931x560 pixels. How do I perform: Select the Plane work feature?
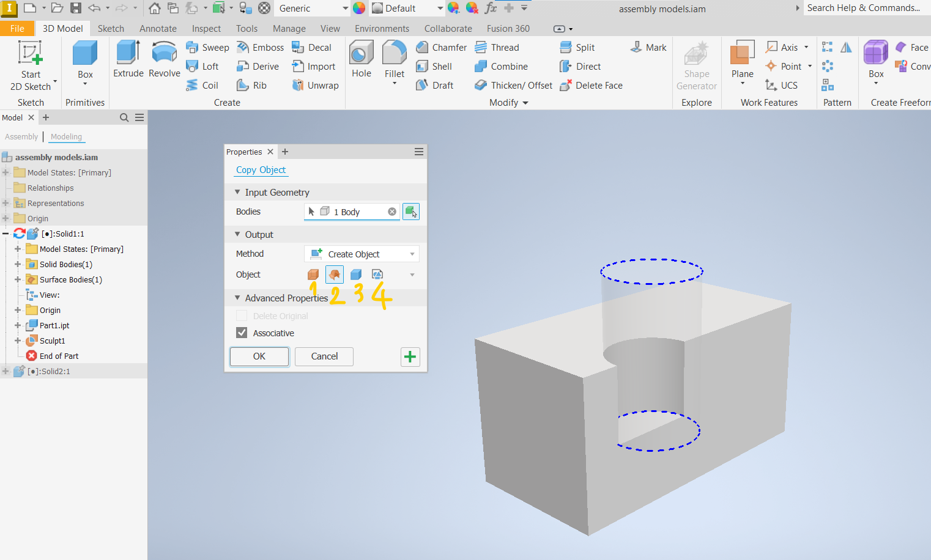click(x=741, y=61)
